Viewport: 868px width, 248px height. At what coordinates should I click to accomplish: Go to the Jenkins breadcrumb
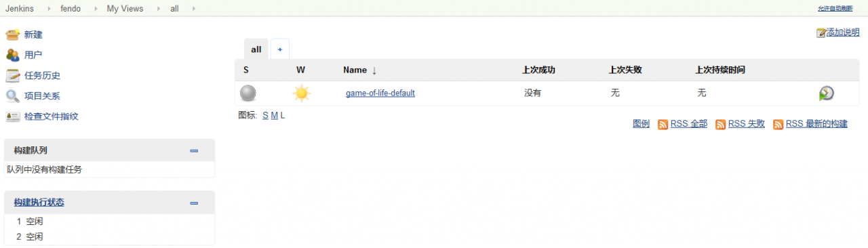20,9
